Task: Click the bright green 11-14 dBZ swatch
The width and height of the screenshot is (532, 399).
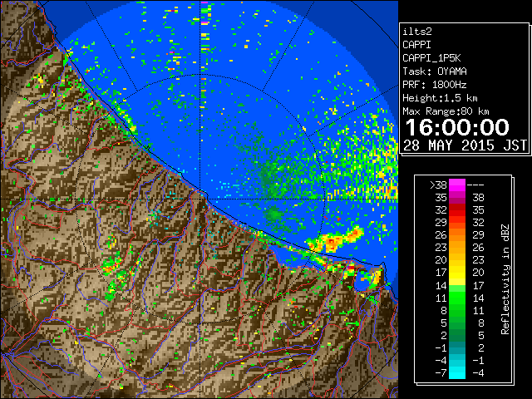Action: click(457, 298)
